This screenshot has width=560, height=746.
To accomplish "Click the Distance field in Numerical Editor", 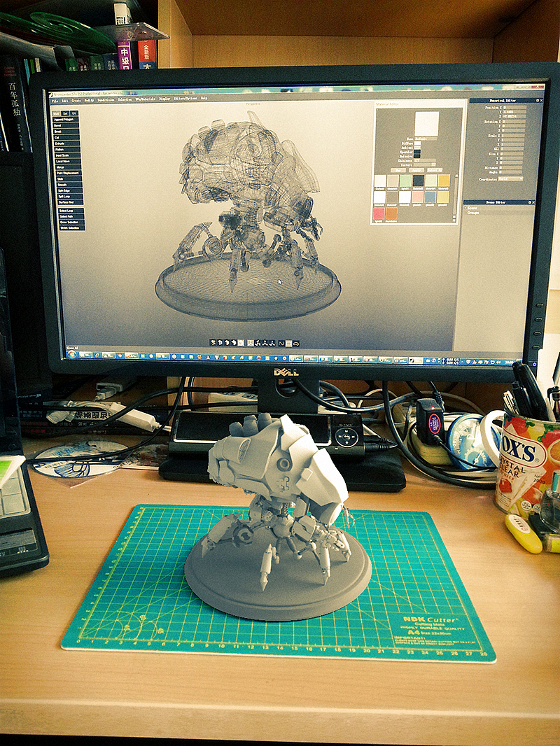I will [510, 167].
